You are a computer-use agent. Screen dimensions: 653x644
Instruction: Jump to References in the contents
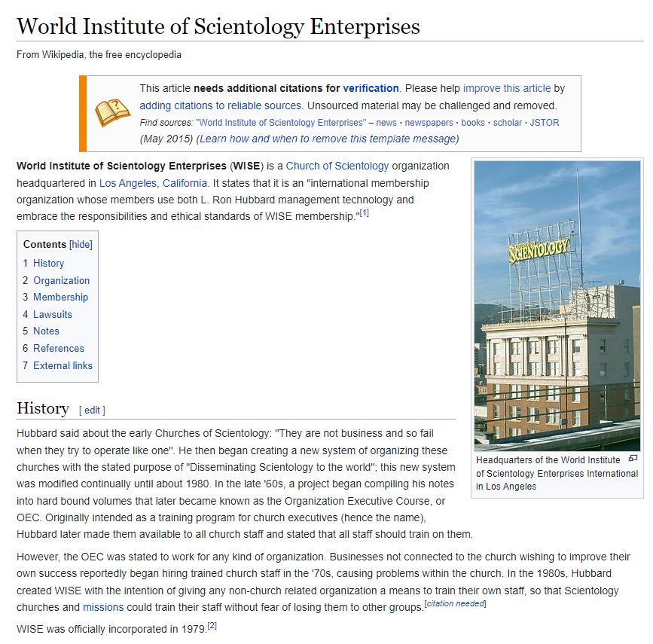[x=59, y=348]
